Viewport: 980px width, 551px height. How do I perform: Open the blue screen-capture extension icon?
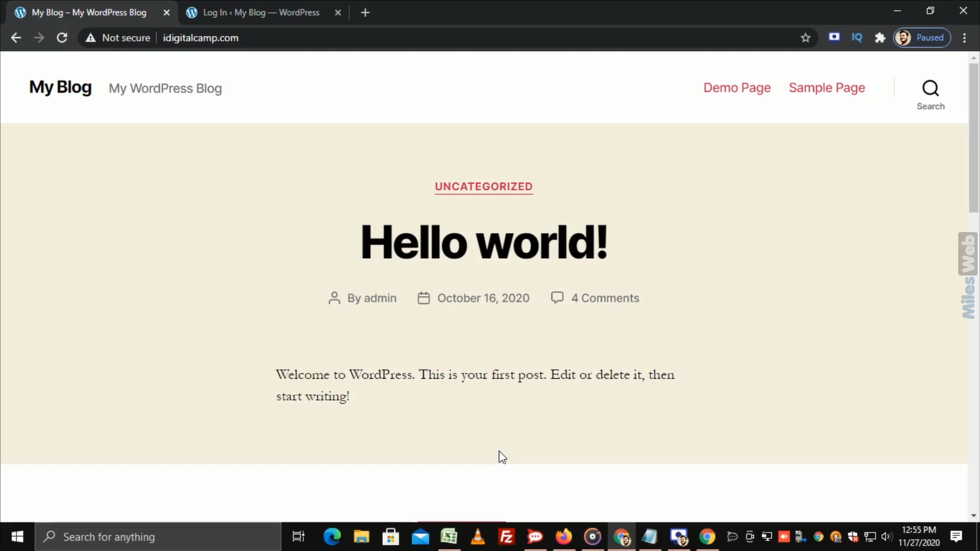(834, 37)
